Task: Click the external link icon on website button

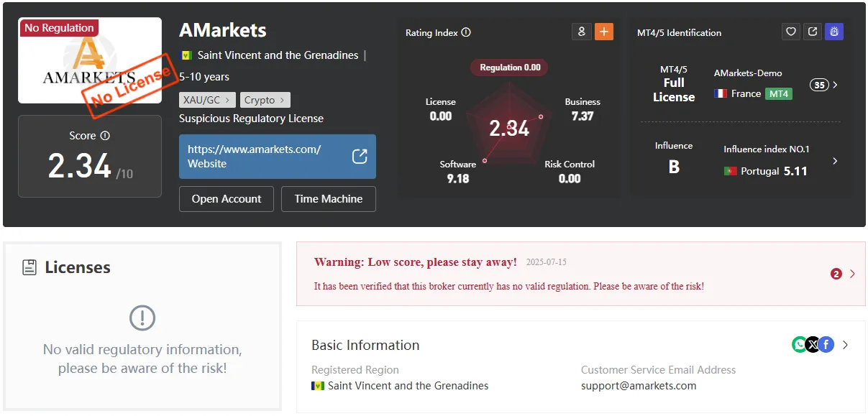Action: (x=360, y=157)
